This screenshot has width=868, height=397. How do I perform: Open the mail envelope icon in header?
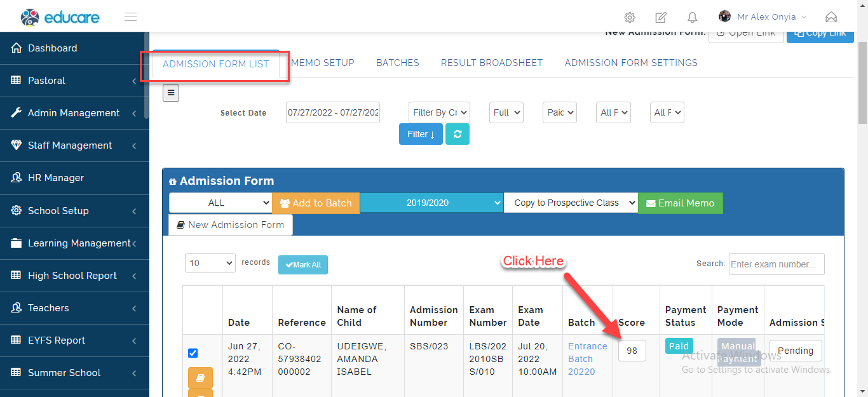tap(831, 17)
